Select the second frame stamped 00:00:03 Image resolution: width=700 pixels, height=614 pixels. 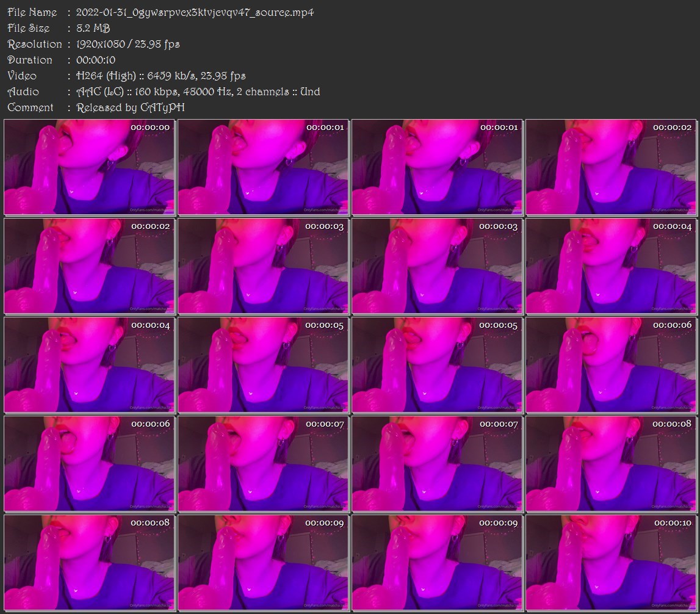pyautogui.click(x=437, y=266)
